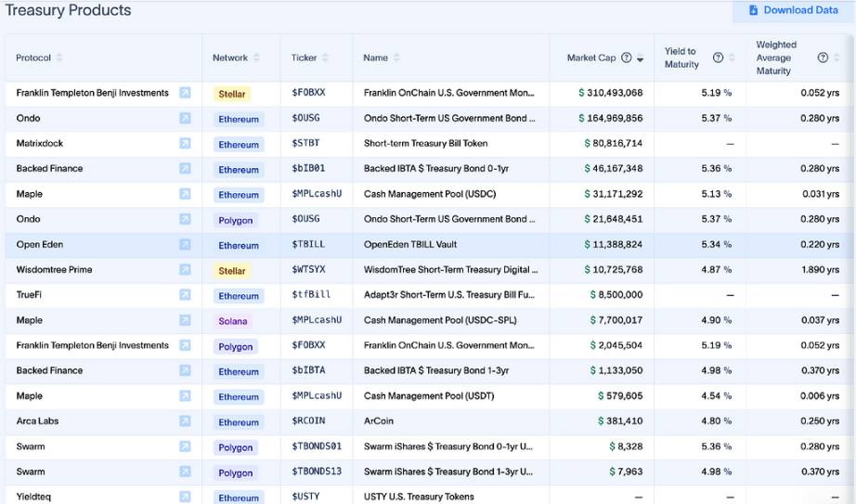Click Stellar tag in Franklin Templeton row

[232, 94]
